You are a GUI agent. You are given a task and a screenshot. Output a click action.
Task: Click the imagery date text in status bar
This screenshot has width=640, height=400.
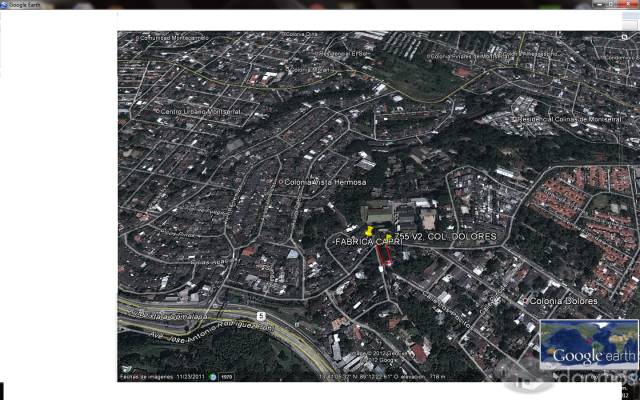click(x=163, y=377)
